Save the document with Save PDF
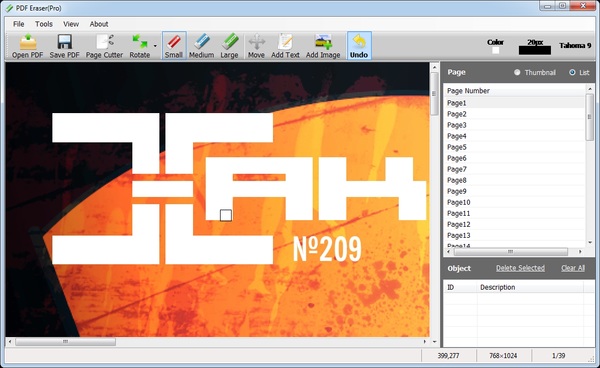The height and width of the screenshot is (368, 600). click(64, 46)
